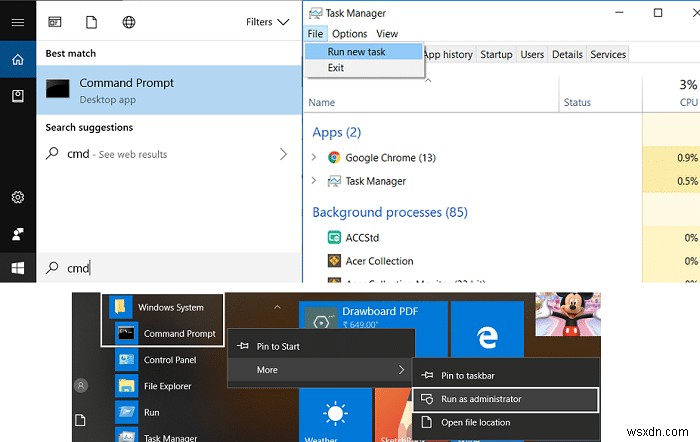Open the notebook icon in search sidebar
This screenshot has width=700, height=442.
pyautogui.click(x=18, y=96)
